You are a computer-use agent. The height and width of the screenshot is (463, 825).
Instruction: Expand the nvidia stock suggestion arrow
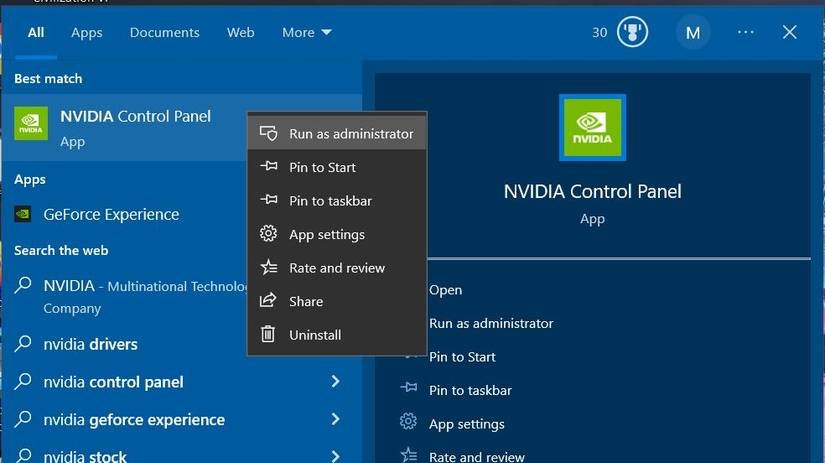[335, 456]
